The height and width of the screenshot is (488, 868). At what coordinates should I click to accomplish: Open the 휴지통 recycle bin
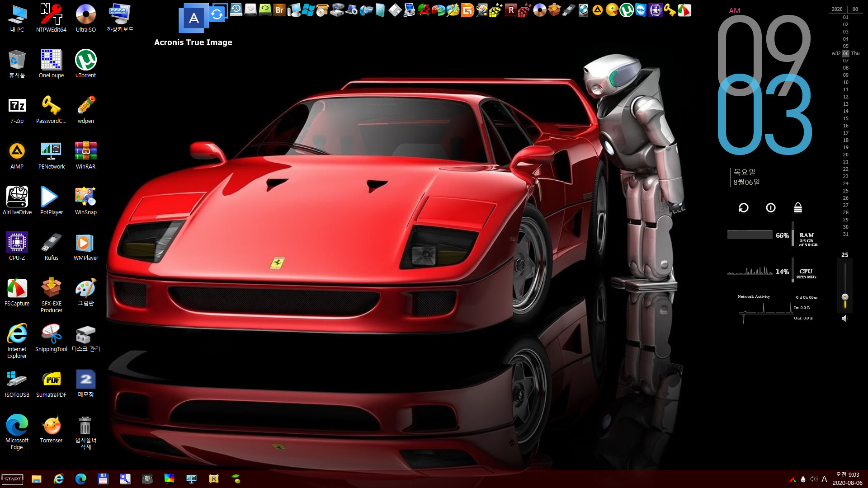[17, 64]
